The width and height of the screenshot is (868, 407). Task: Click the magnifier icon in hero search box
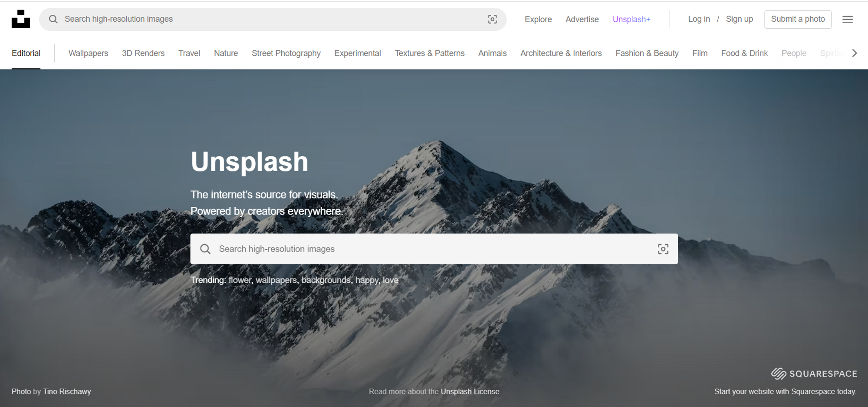[205, 249]
